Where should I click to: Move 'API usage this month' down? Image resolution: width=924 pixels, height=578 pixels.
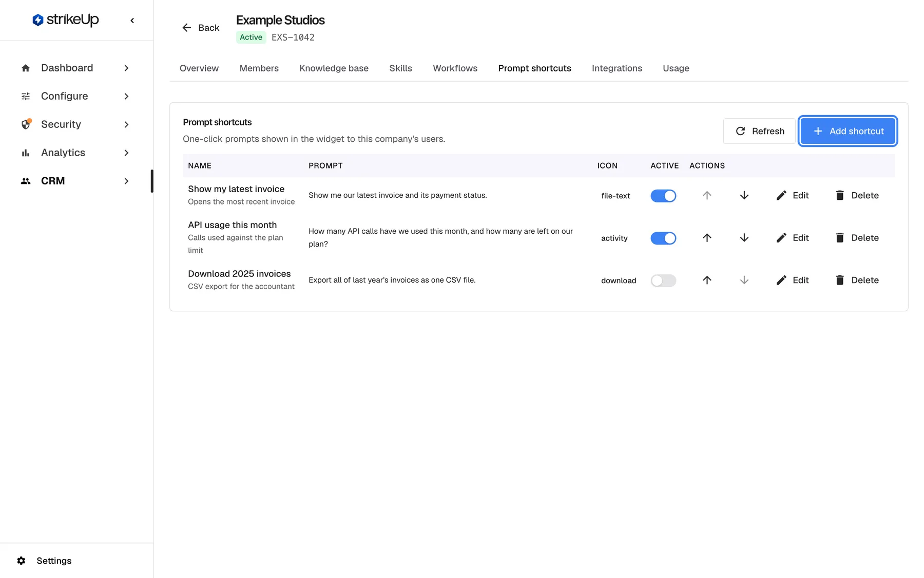[x=744, y=238]
